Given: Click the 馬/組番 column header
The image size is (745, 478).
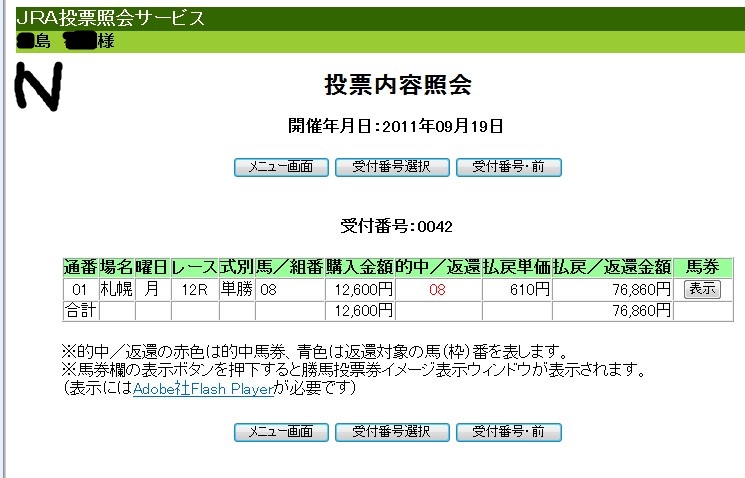Looking at the screenshot, I should pyautogui.click(x=290, y=268).
